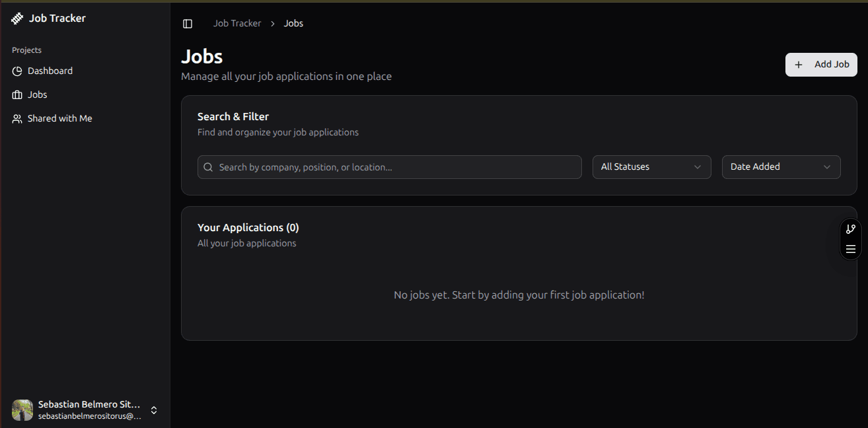This screenshot has height=428, width=868.
Task: Open the All Statuses dropdown
Action: [651, 166]
